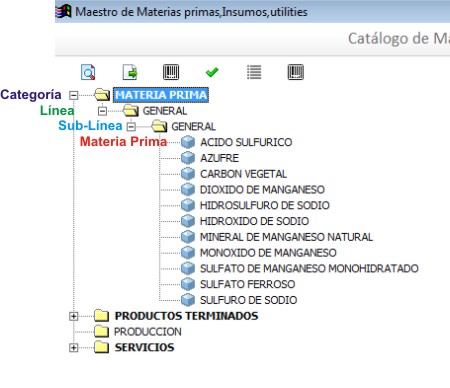Click the list view toolbar icon
The width and height of the screenshot is (450, 388).
pos(254,72)
